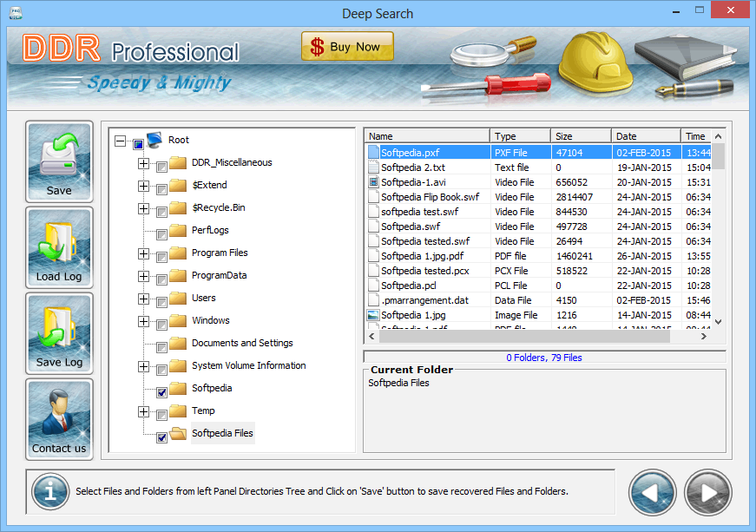Click the file list vertical scrollbar thumb
The height and width of the screenshot is (532, 756).
[x=719, y=156]
